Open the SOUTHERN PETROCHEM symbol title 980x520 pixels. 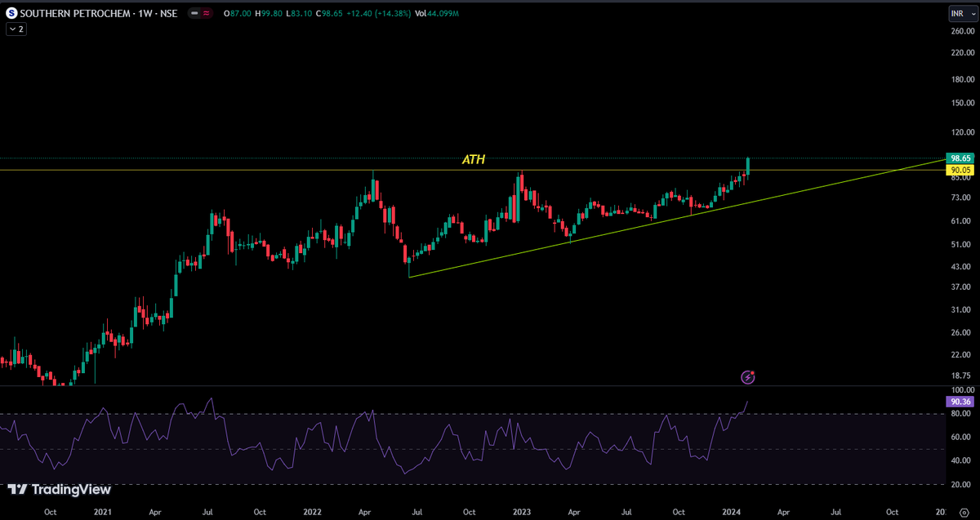coord(99,13)
